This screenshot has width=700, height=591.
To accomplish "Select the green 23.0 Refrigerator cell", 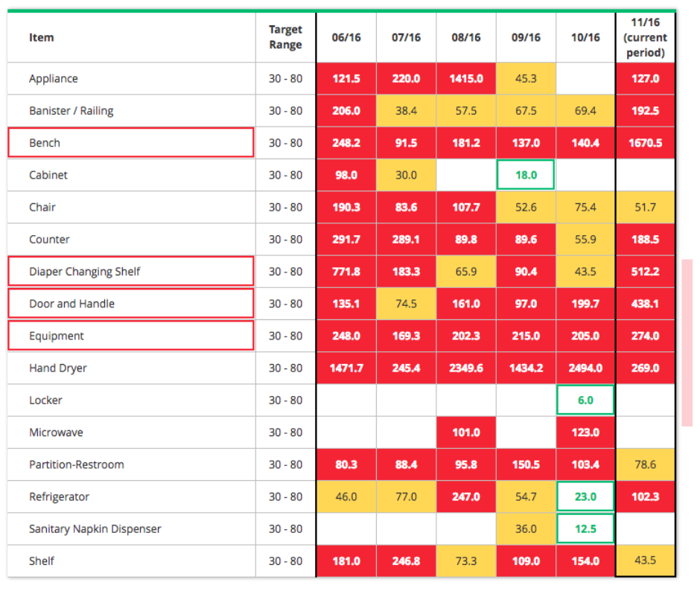I will tap(585, 496).
